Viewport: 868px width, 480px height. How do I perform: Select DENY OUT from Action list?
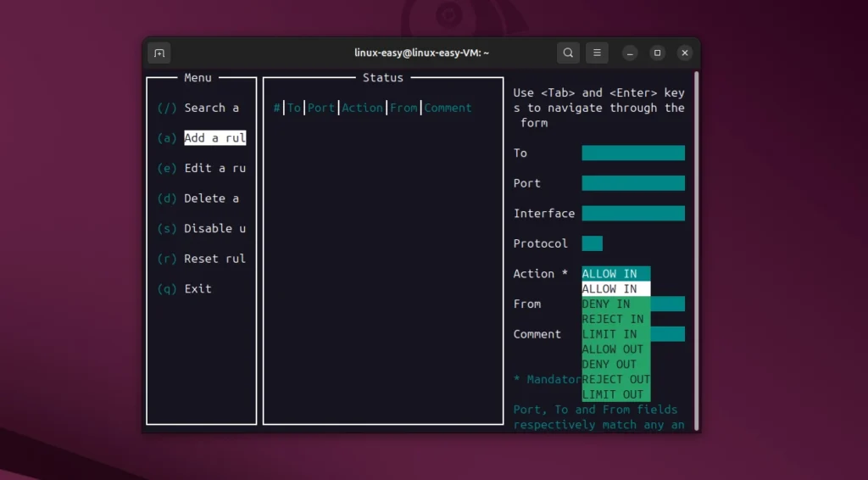tap(615, 365)
